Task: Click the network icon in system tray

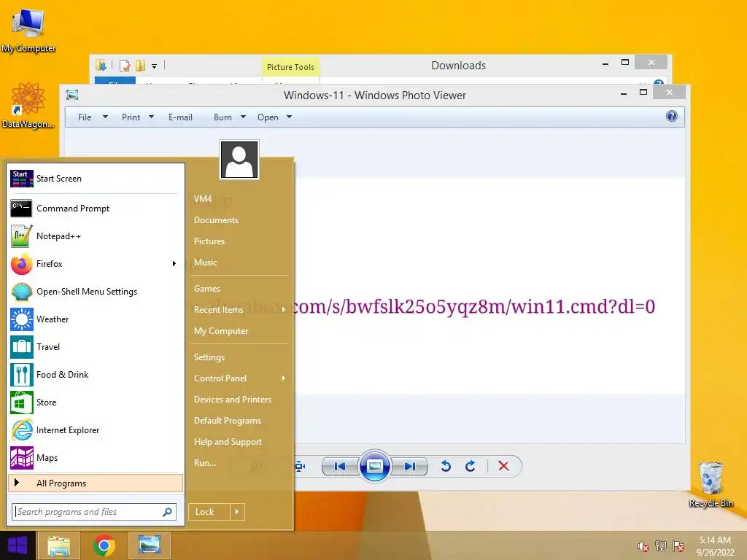Action: tap(661, 546)
